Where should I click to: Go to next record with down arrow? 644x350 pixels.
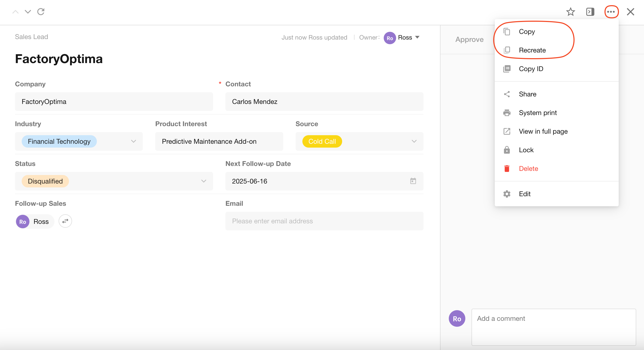tap(28, 12)
